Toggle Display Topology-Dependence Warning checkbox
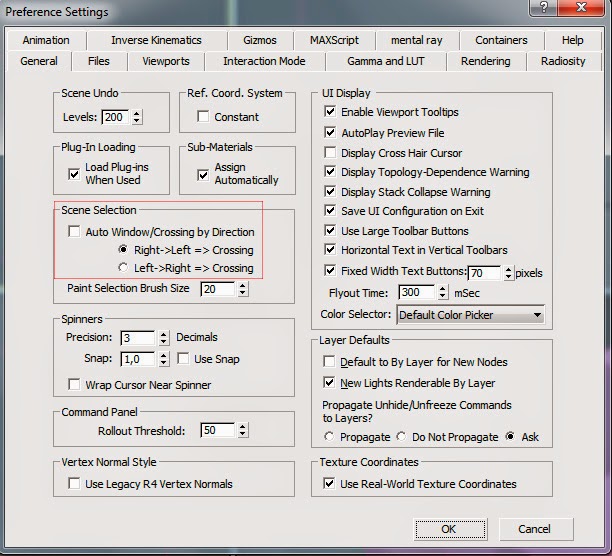 pos(330,171)
